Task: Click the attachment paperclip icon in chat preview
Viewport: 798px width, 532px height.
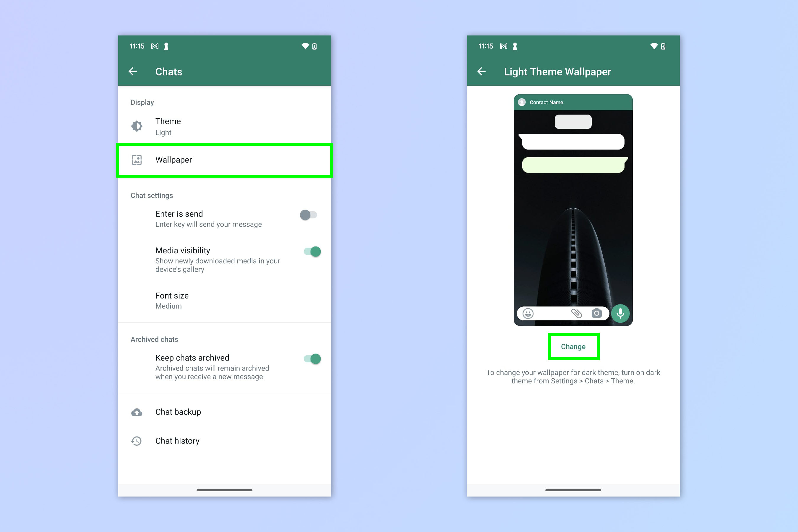Action: point(575,313)
